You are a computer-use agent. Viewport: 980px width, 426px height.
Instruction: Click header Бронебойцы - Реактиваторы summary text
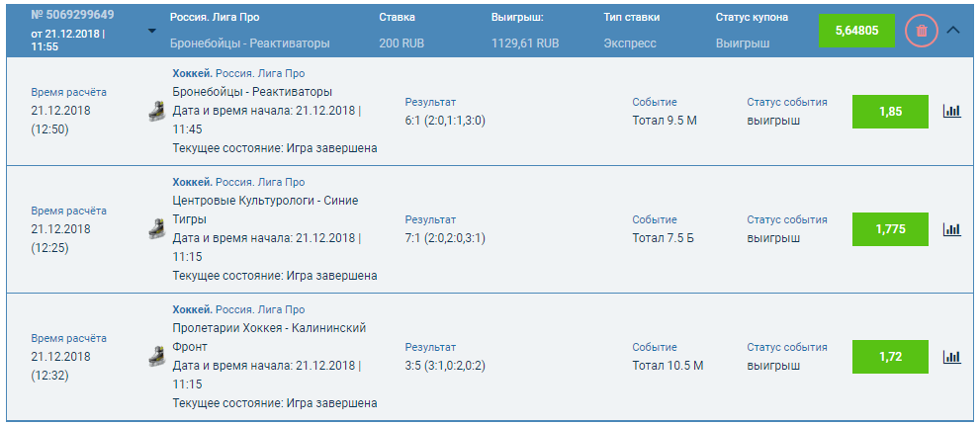(250, 43)
